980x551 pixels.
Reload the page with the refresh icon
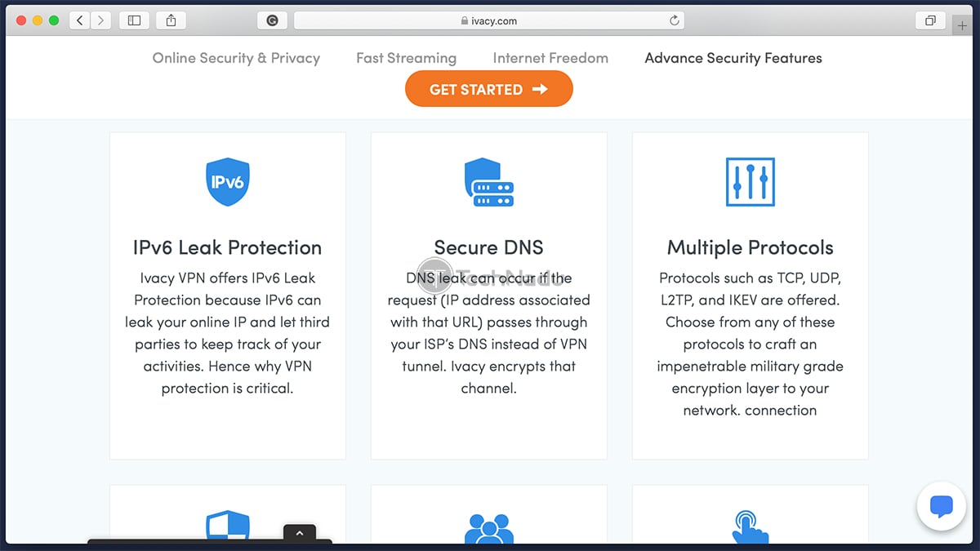point(675,20)
